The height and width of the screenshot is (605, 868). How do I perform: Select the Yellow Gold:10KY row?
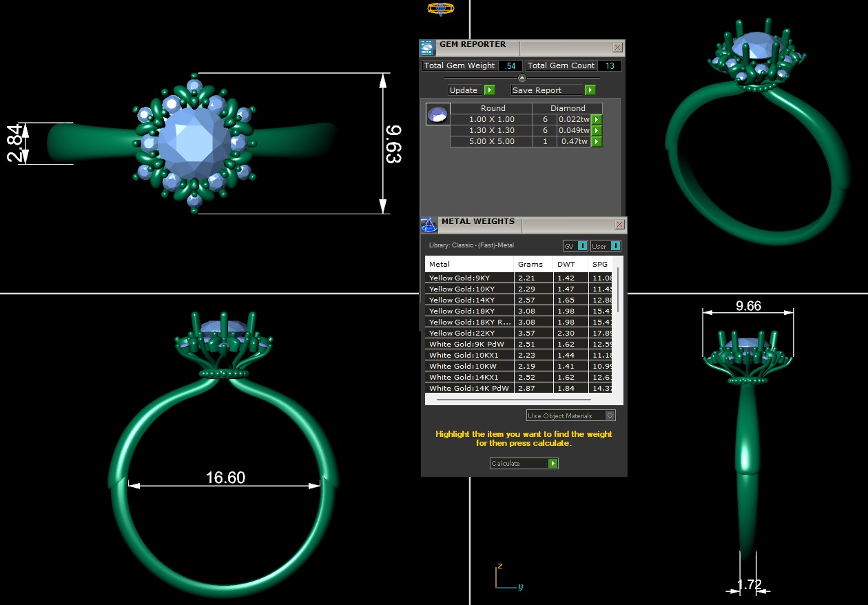(x=519, y=289)
